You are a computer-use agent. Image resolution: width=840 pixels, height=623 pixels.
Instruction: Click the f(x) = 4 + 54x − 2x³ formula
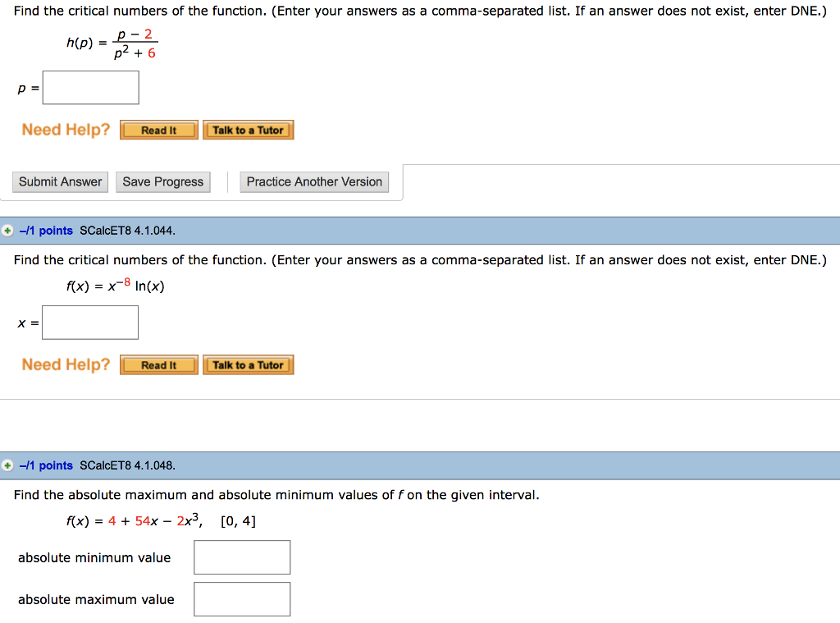[161, 520]
